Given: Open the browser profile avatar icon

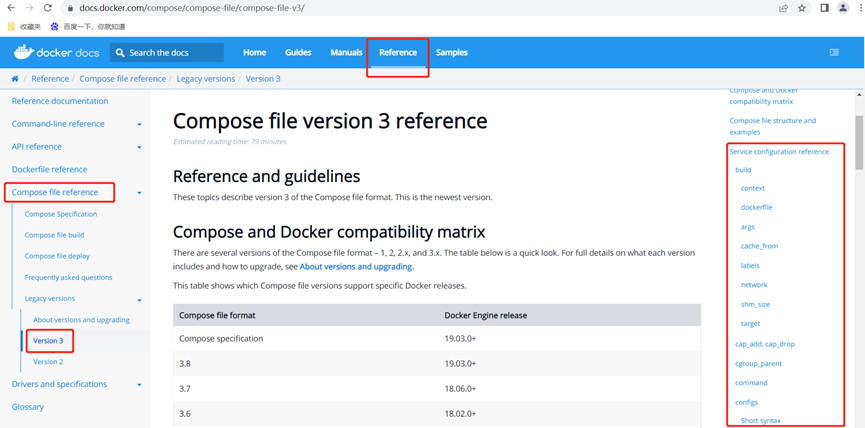Looking at the screenshot, I should 843,8.
